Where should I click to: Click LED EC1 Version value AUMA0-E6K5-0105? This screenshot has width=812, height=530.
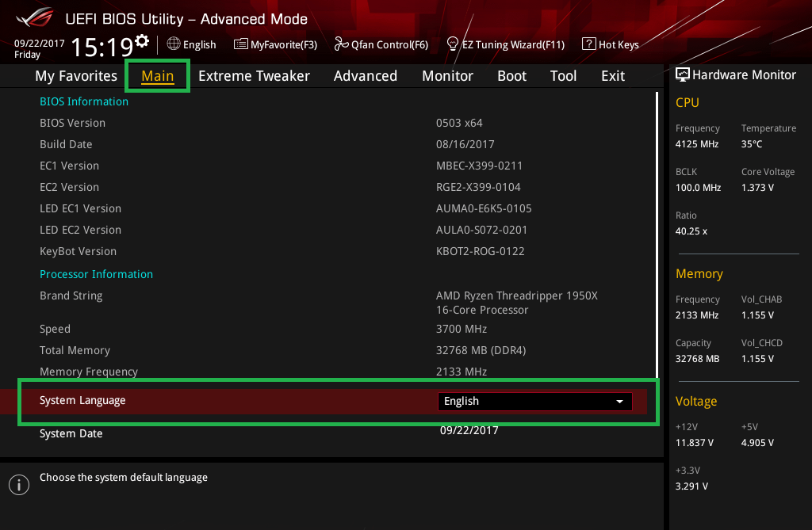484,208
